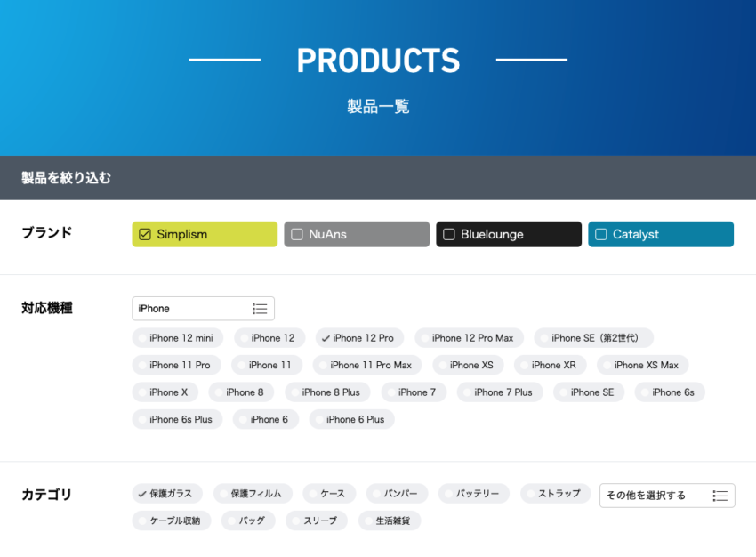756x557 pixels.
Task: Open the iPhone device dropdown
Action: pyautogui.click(x=203, y=309)
